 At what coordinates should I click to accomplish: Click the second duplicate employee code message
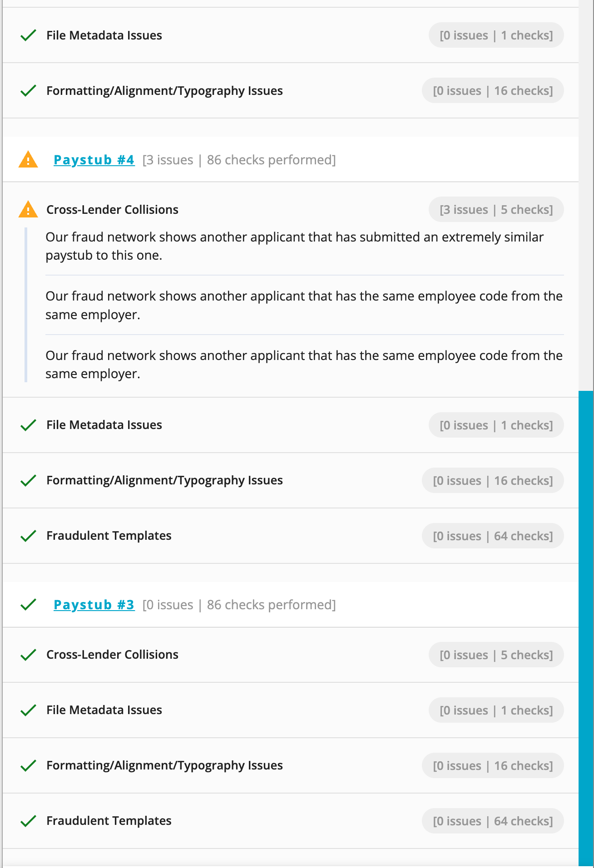304,365
